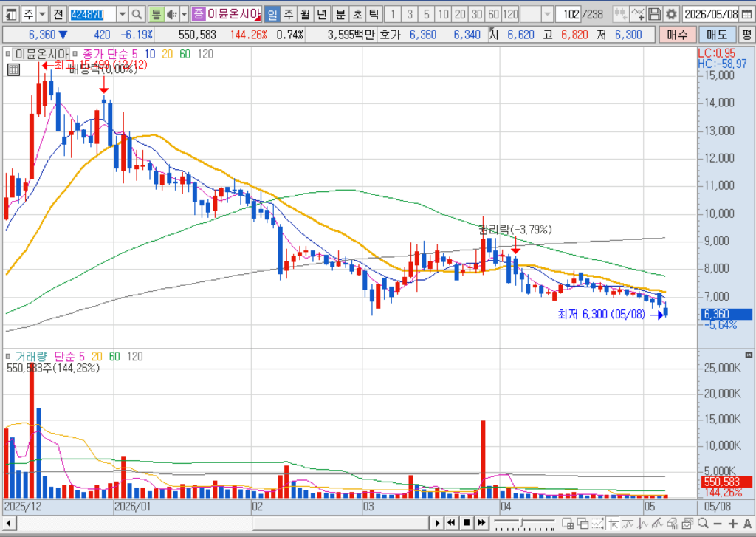Zoom in the chart with plus icon

[733, 524]
